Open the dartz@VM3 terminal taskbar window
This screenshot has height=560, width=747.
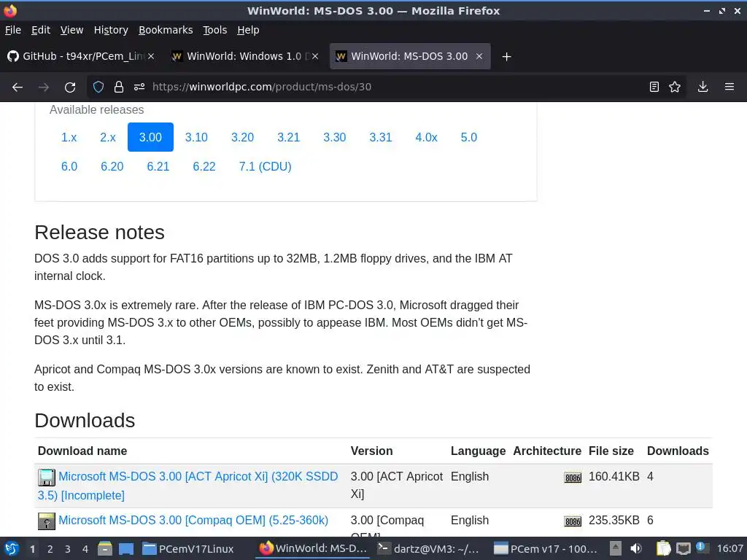click(x=429, y=549)
